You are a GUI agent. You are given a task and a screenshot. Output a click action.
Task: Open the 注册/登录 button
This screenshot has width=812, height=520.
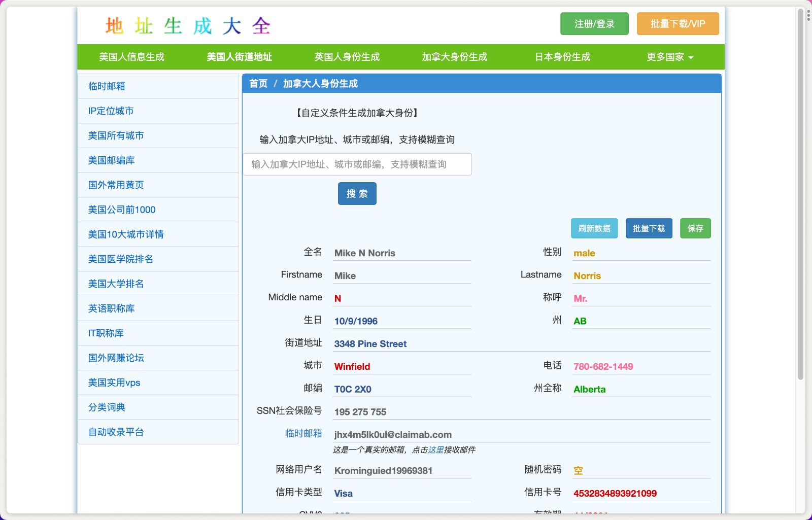(594, 24)
